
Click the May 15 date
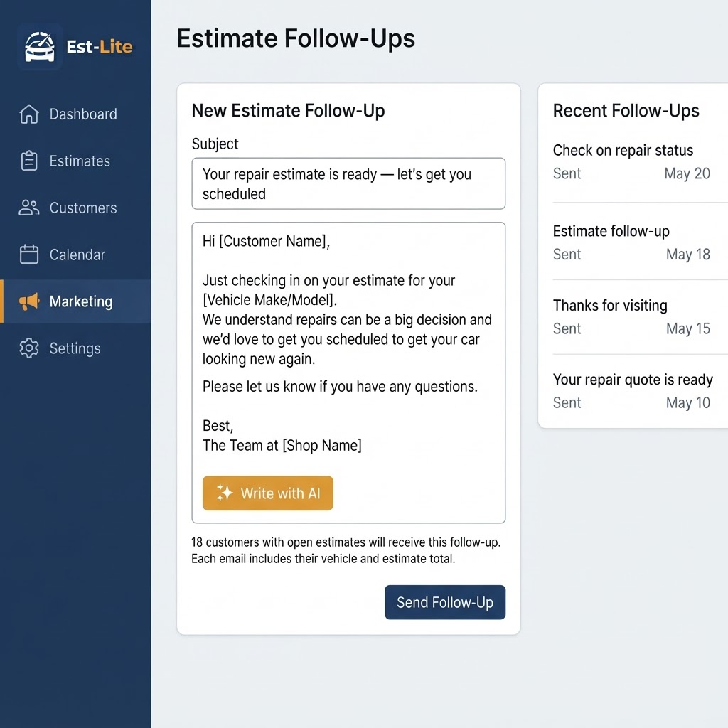688,328
